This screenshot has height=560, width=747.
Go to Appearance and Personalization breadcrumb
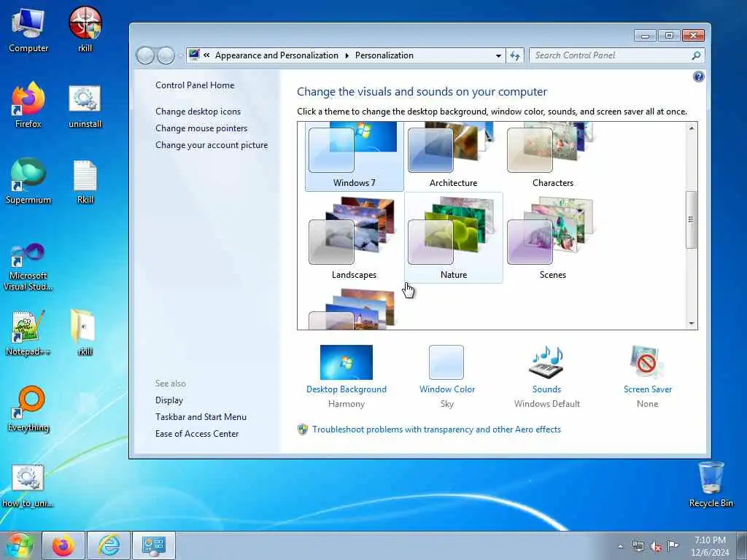276,55
